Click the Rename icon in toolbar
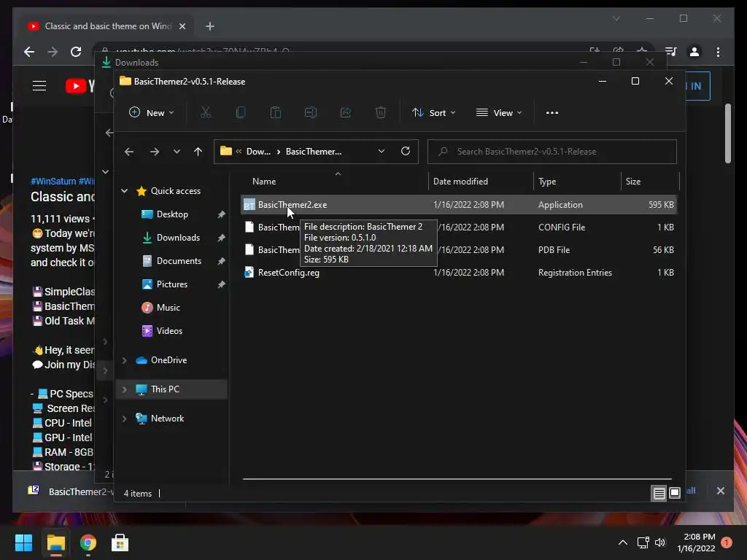Image resolution: width=747 pixels, height=560 pixels. tap(311, 113)
